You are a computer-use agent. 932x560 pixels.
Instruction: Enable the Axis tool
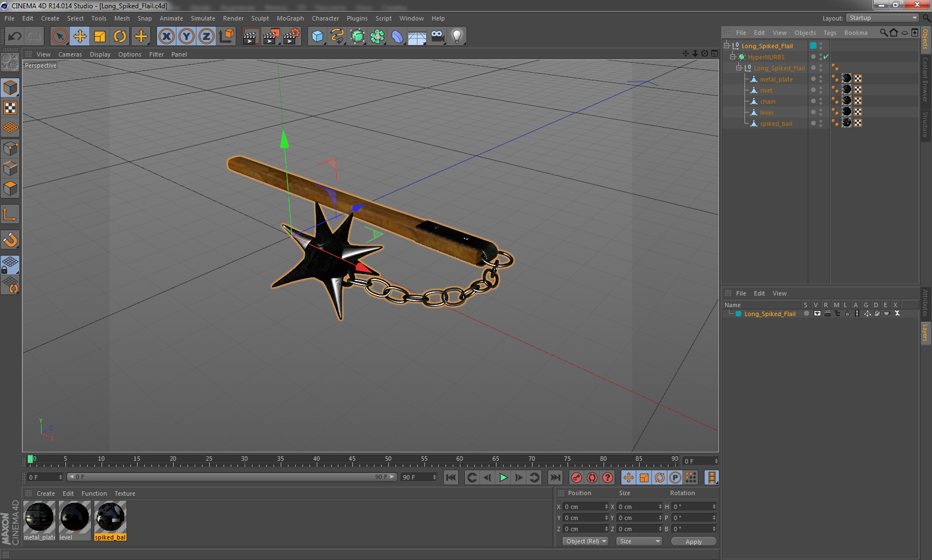(x=11, y=215)
